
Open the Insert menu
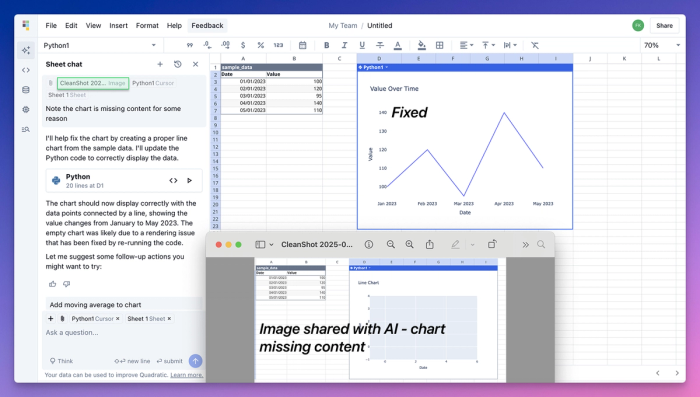coord(118,25)
